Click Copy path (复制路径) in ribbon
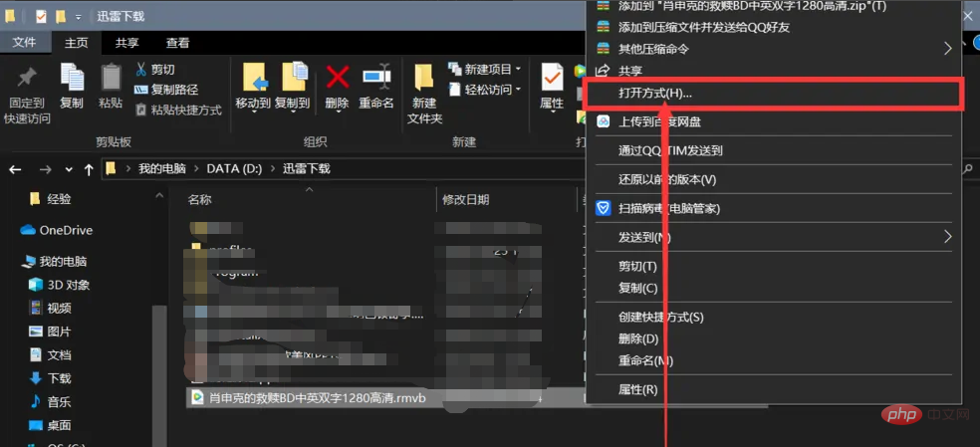The image size is (980, 447). tap(167, 90)
